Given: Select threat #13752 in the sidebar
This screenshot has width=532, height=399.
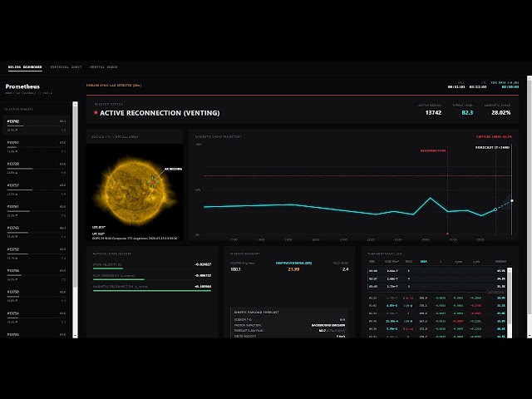Looking at the screenshot, I should tap(37, 254).
